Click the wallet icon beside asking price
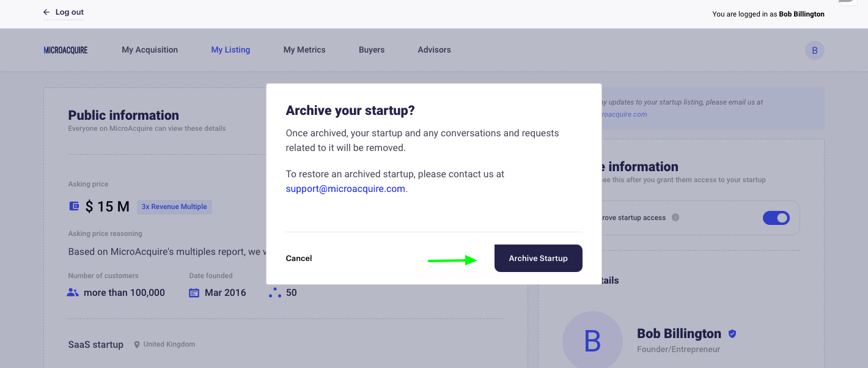This screenshot has width=868, height=368. coord(74,207)
